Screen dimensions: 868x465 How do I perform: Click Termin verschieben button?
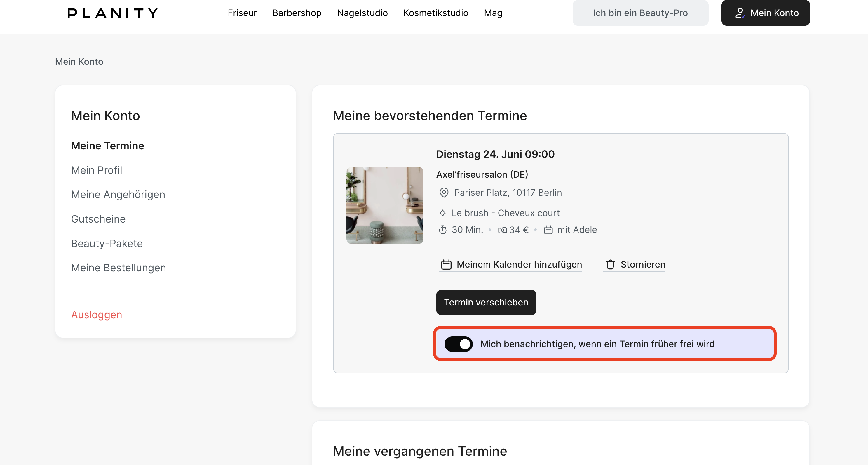pyautogui.click(x=486, y=303)
